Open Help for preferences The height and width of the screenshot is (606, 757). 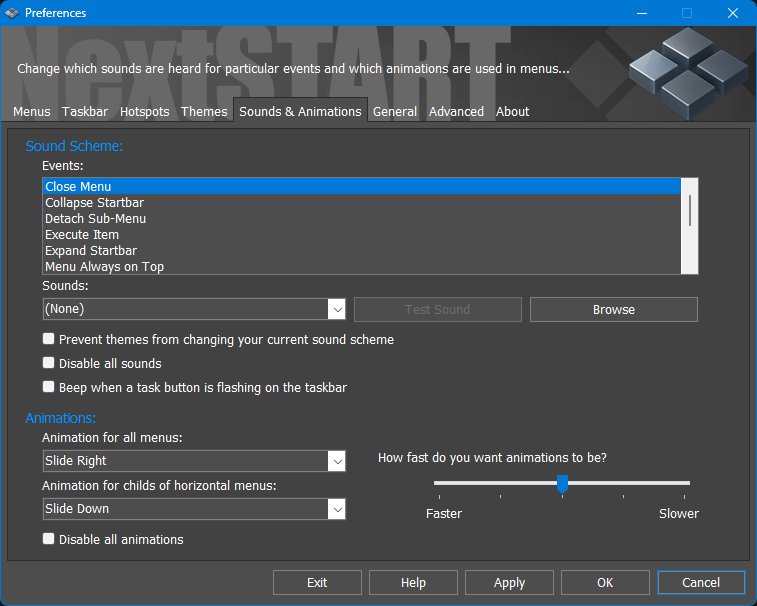(x=413, y=582)
